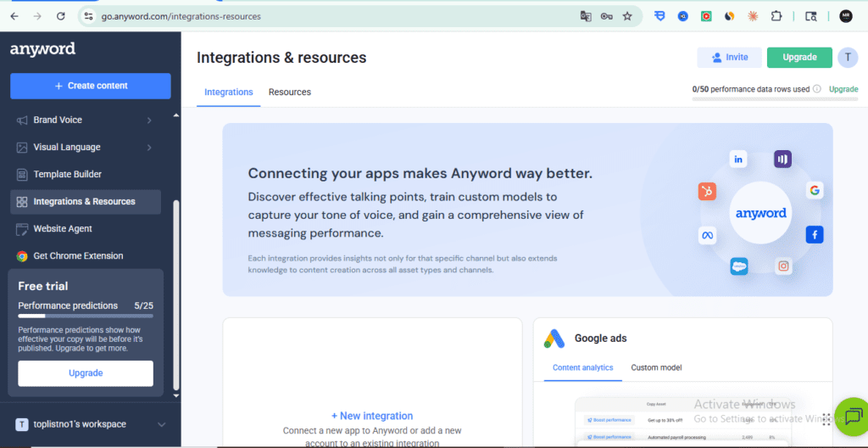Click the Google Ads logo icon

click(x=554, y=339)
